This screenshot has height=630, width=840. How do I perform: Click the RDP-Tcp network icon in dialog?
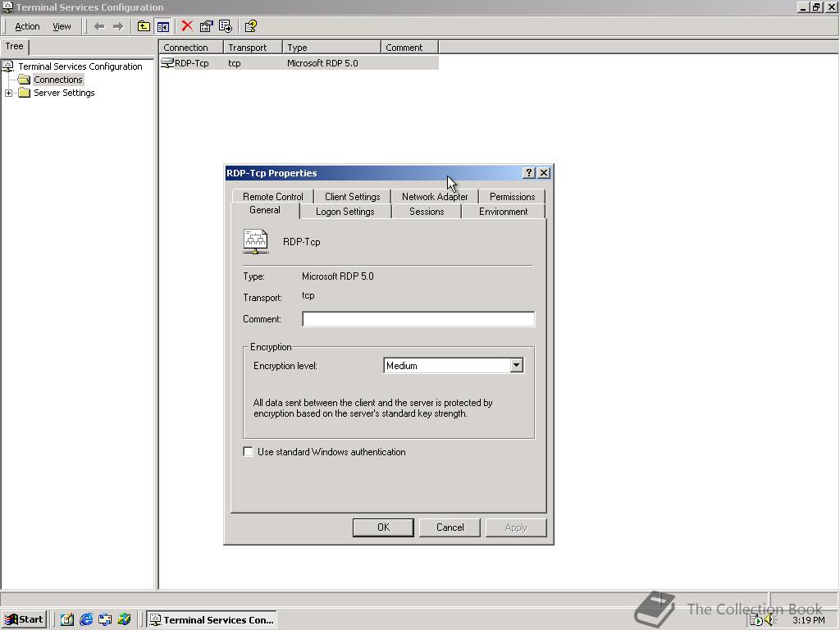tap(256, 242)
